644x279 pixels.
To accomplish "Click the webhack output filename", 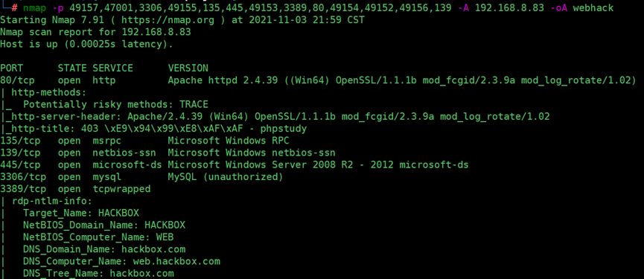I will pyautogui.click(x=593, y=7).
